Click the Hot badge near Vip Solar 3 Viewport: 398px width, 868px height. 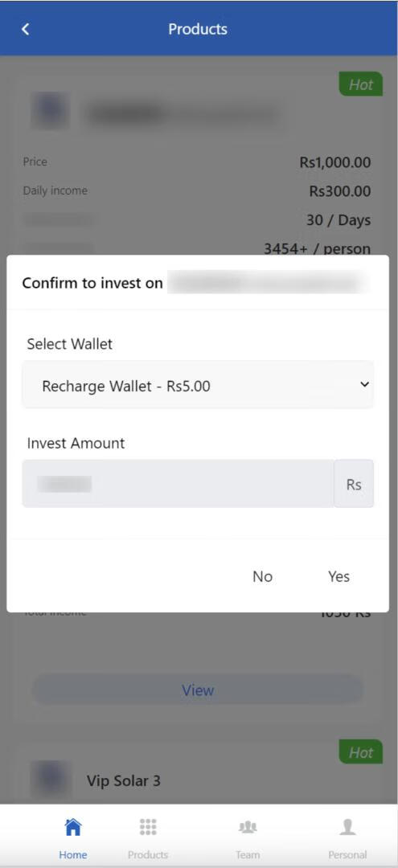click(x=360, y=751)
